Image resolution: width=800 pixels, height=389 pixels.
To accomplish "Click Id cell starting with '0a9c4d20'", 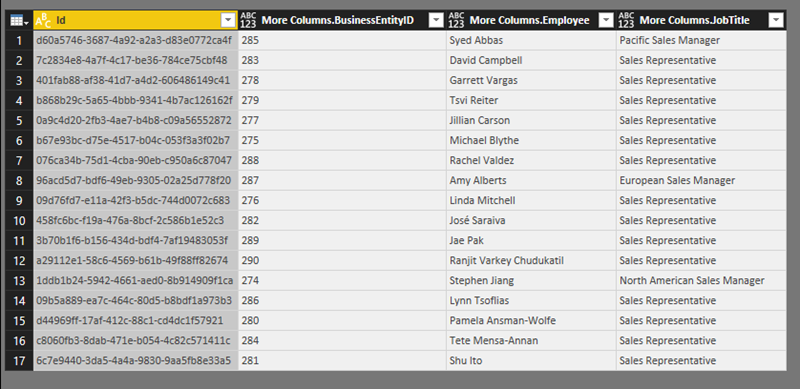I will click(135, 120).
